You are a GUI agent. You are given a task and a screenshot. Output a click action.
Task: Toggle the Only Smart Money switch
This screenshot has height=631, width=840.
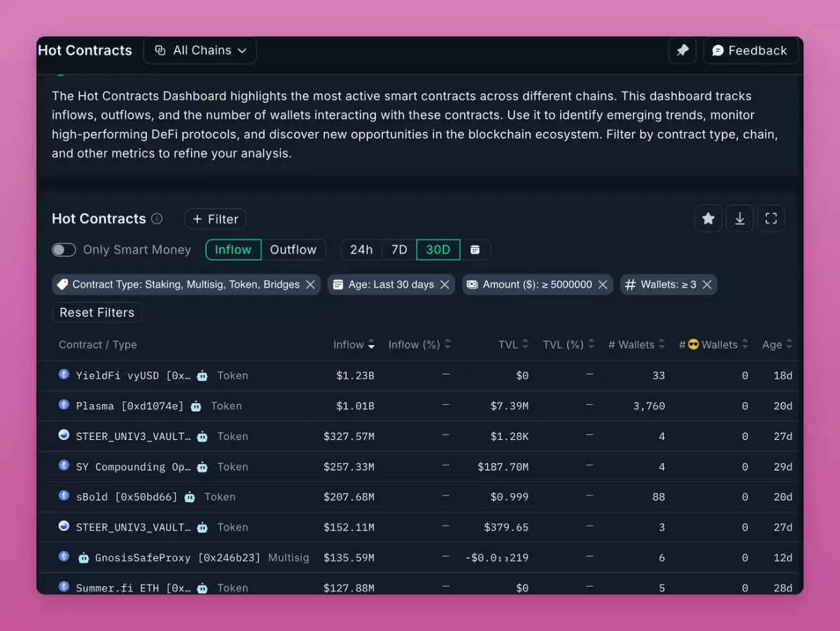click(x=64, y=250)
